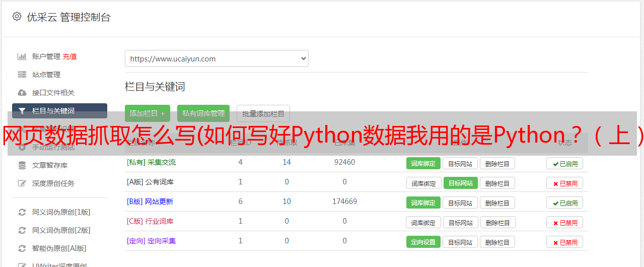The image size is (644, 267).
Task: Click 删除栏目 for 定向采集 row
Action: pyautogui.click(x=497, y=242)
